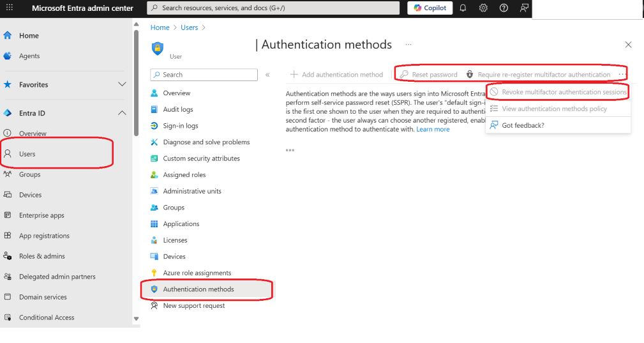644x343 pixels.
Task: Open Groups in the left sidebar
Action: [x=29, y=174]
